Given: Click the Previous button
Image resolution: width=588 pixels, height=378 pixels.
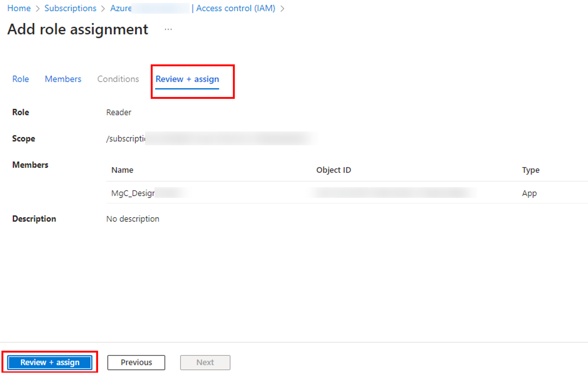Looking at the screenshot, I should [137, 362].
